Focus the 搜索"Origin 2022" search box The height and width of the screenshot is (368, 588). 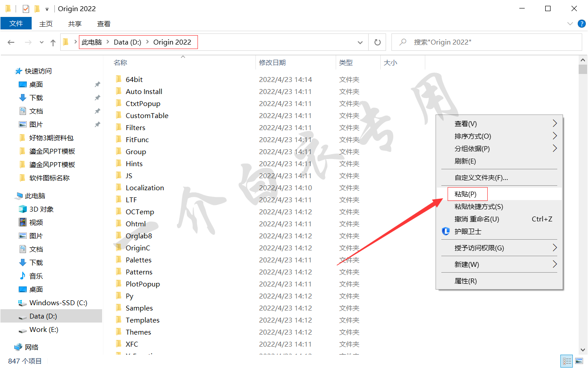coord(487,42)
